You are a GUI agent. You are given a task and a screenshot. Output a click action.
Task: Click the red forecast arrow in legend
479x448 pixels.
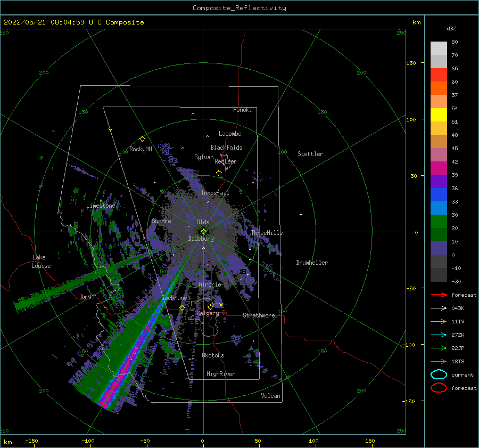[x=439, y=295]
